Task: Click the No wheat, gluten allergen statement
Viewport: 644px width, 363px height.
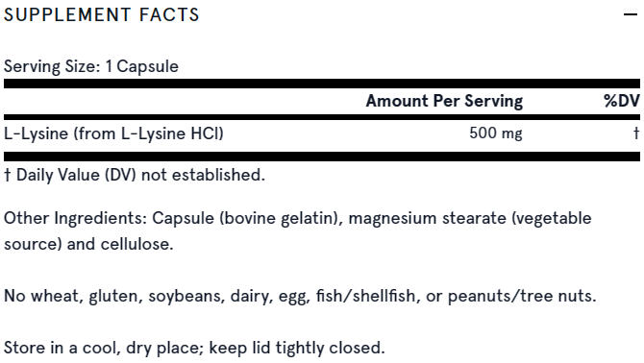Action: click(x=300, y=296)
